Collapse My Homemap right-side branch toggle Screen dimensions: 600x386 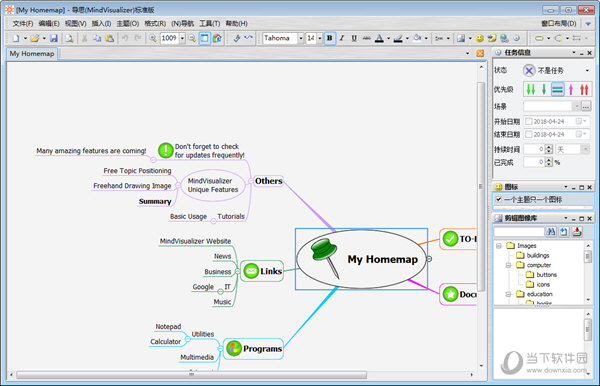pos(429,259)
